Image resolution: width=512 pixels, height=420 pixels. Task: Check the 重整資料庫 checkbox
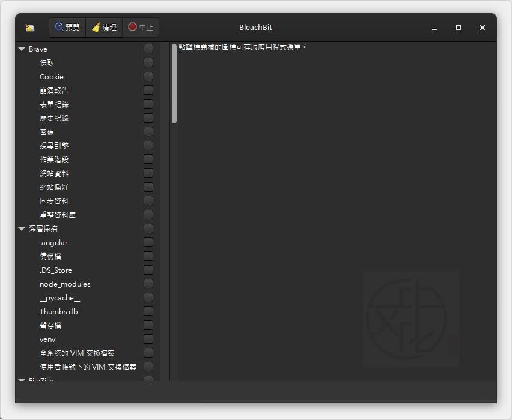(148, 215)
